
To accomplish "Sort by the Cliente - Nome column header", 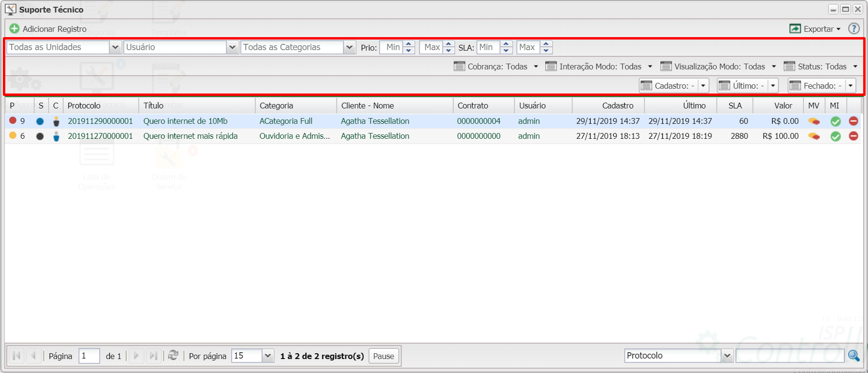I will (x=395, y=106).
